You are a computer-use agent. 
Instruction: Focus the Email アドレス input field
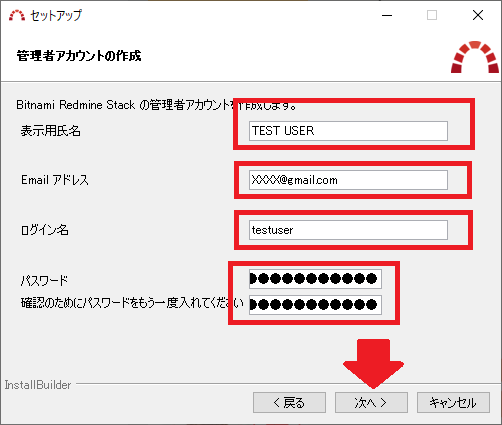point(348,180)
